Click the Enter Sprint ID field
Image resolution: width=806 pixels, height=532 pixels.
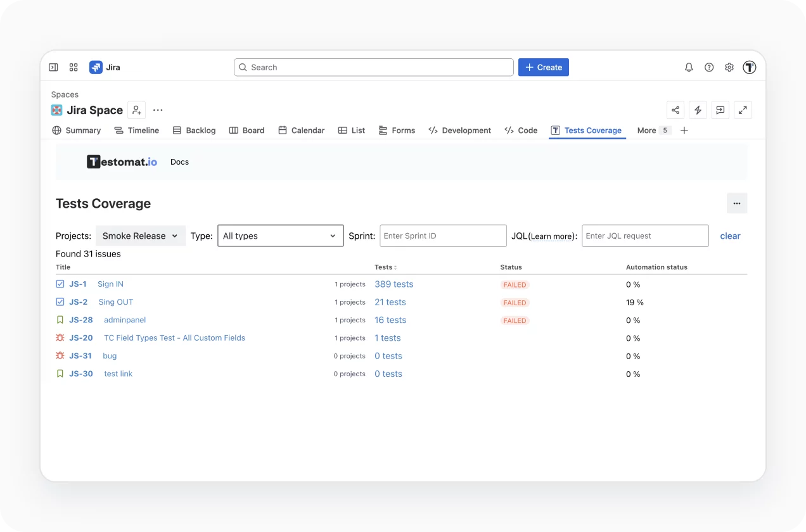click(444, 236)
